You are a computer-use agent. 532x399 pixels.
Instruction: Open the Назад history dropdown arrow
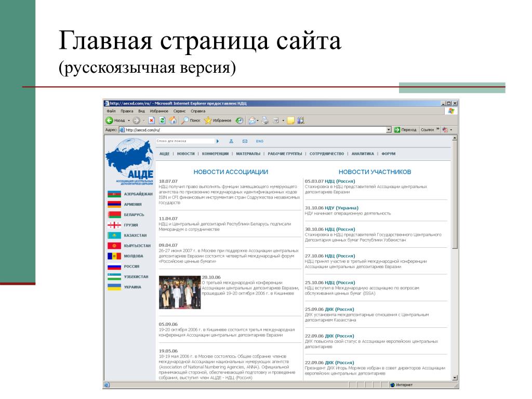129,121
